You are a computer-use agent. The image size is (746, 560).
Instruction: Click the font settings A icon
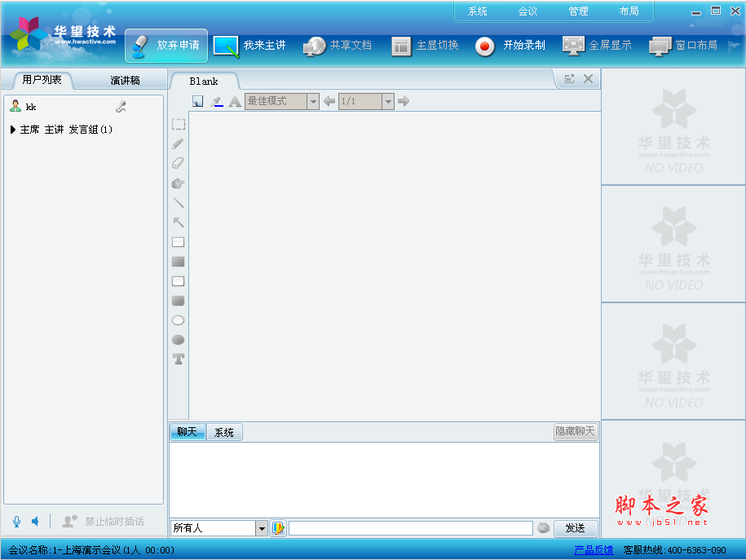pos(235,101)
